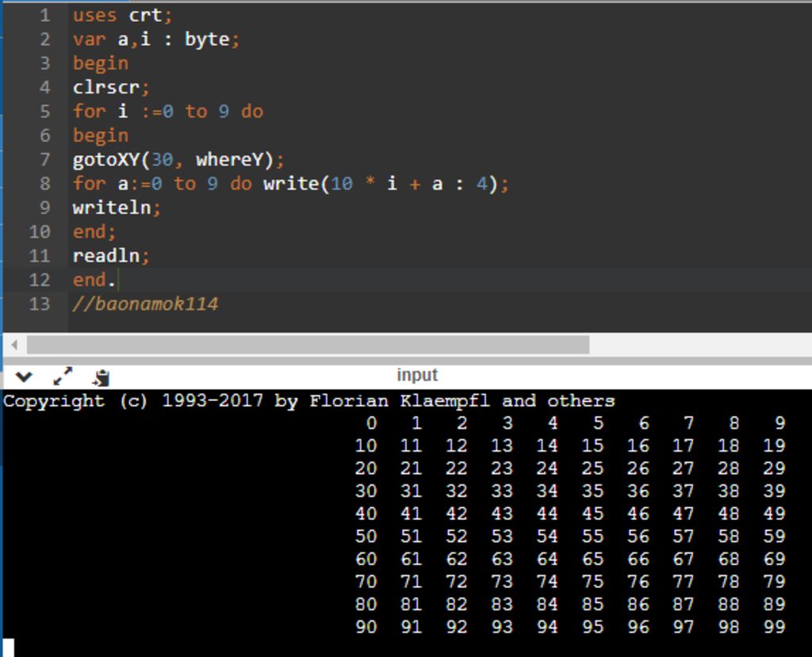The height and width of the screenshot is (657, 812).
Task: Click output value 19 in the console
Action: point(774,445)
